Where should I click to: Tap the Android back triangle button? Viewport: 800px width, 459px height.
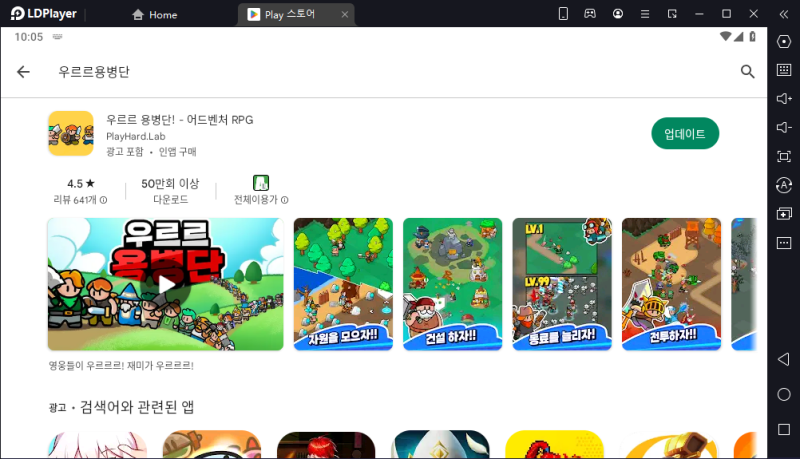tap(784, 359)
